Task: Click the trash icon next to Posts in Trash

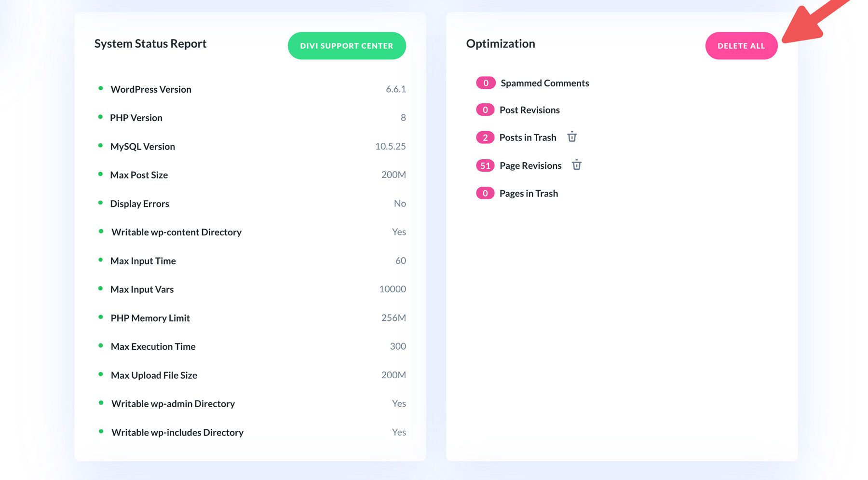Action: (572, 137)
